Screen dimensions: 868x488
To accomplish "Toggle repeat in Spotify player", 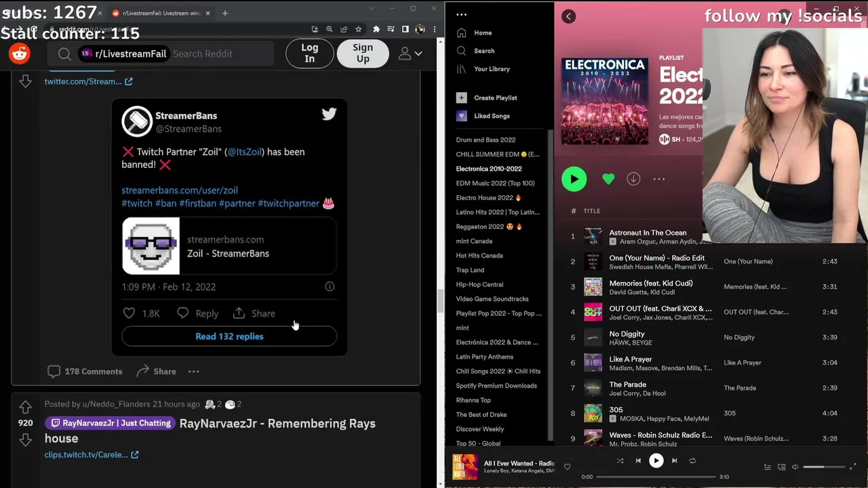I will pos(692,461).
